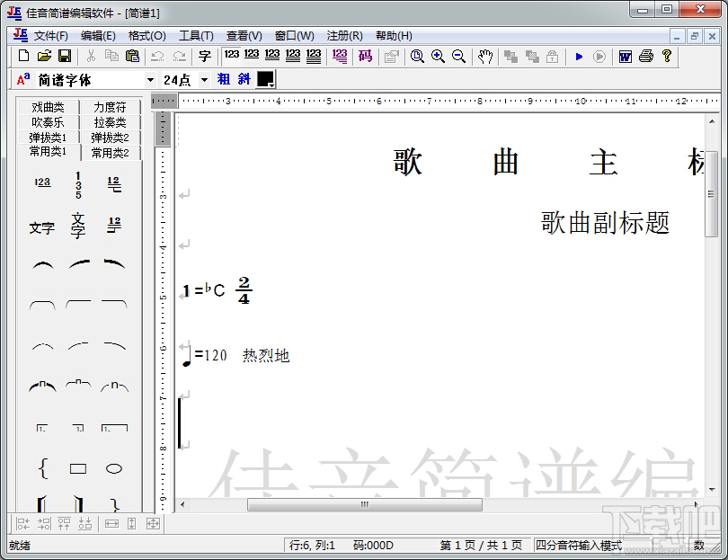Screen dimensions: 728x560
Task: Create a new score document
Action: pyautogui.click(x=23, y=57)
